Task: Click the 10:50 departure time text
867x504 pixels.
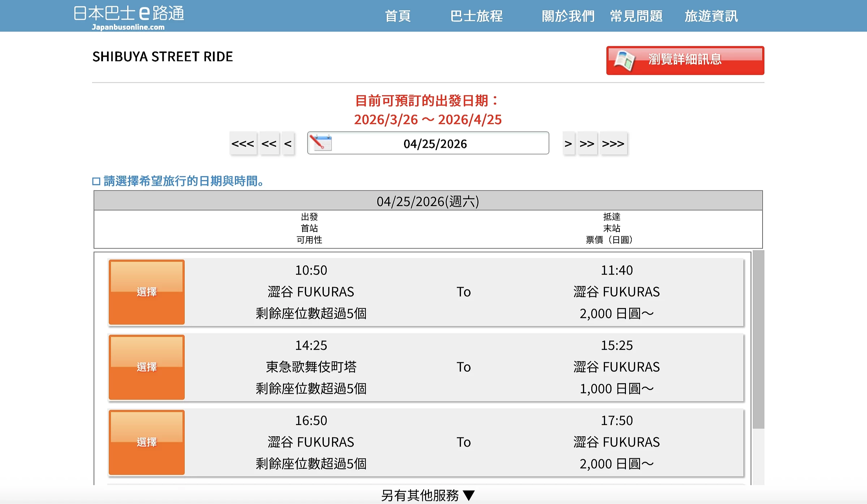Action: point(311,270)
